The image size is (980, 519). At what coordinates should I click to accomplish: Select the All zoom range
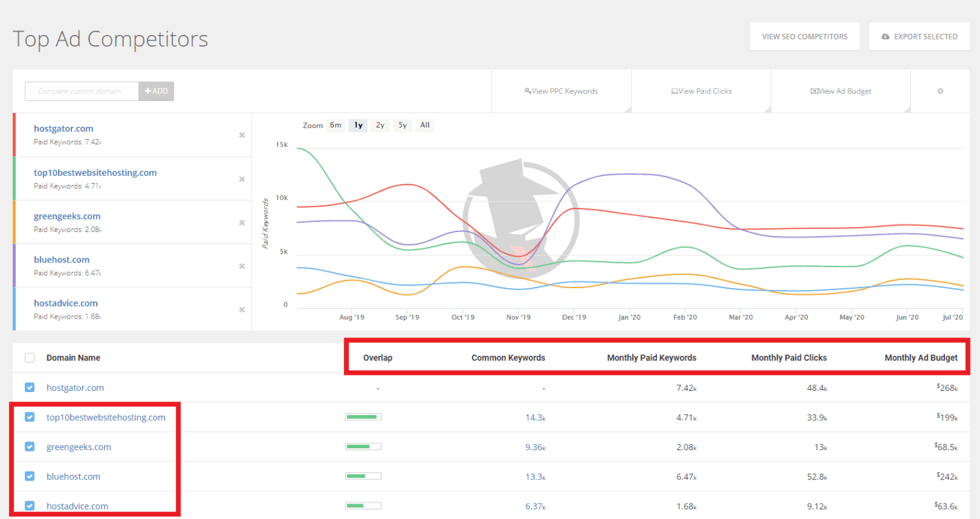click(424, 125)
